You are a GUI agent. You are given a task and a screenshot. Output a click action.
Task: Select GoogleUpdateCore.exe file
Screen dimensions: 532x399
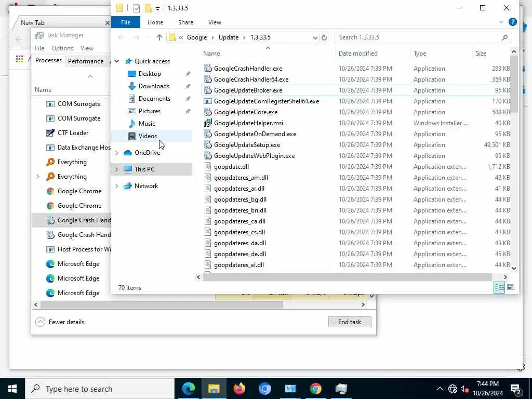coord(246,112)
